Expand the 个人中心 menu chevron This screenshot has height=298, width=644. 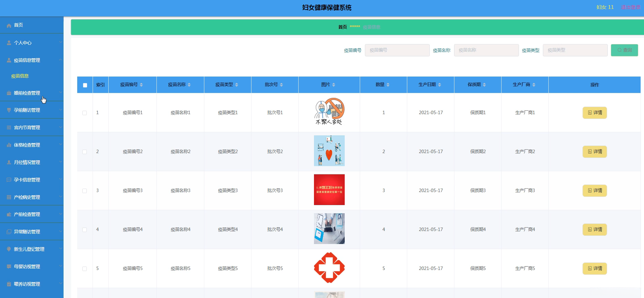click(60, 42)
